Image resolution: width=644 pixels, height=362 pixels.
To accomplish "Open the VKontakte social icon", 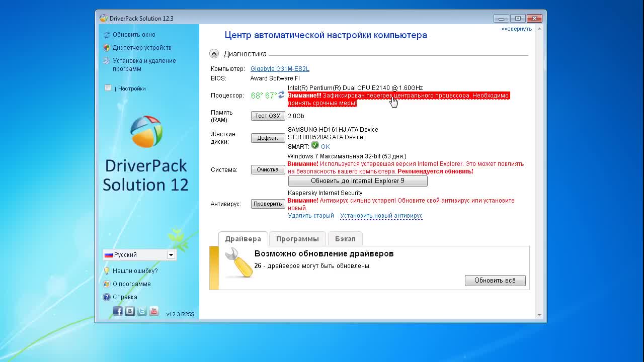I will 130,311.
